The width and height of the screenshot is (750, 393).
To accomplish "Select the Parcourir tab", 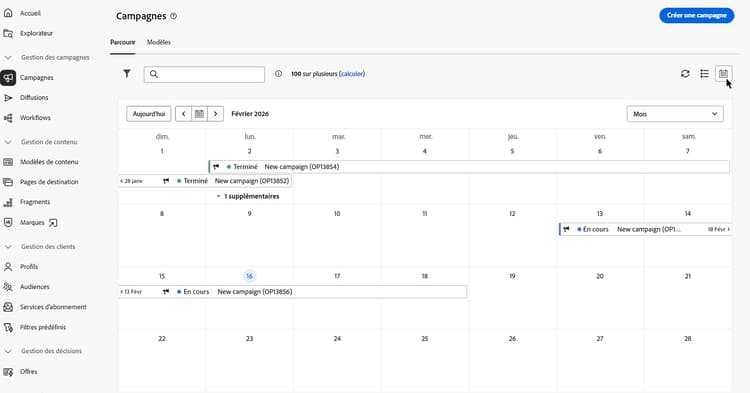I will click(x=123, y=42).
